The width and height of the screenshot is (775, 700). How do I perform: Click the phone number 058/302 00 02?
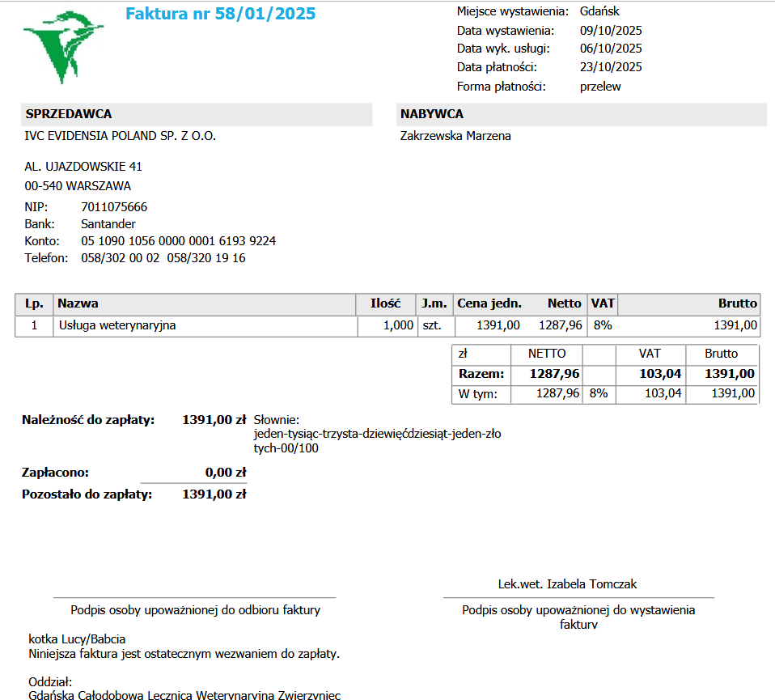[x=120, y=258]
